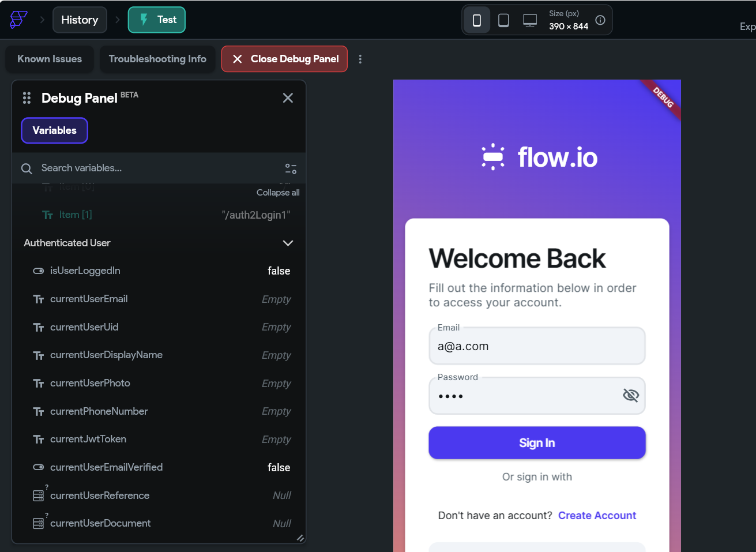Select the currentUserReference Null value
The width and height of the screenshot is (756, 552).
(x=282, y=495)
